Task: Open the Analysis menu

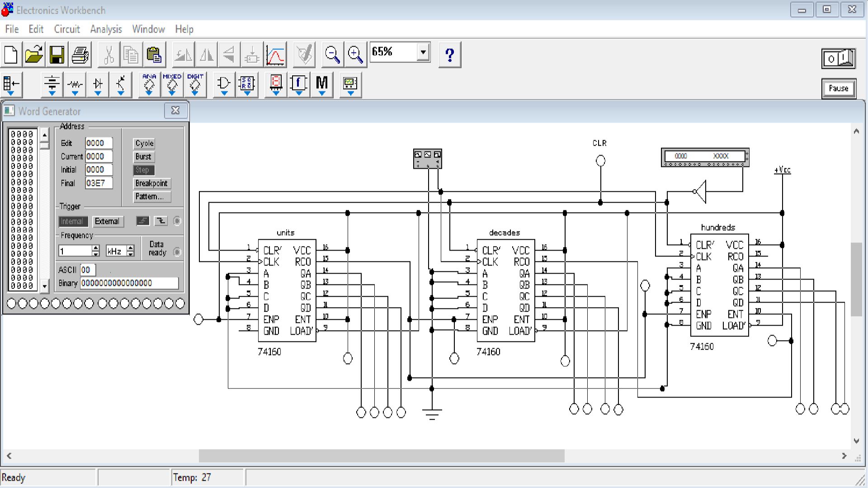Action: [106, 29]
